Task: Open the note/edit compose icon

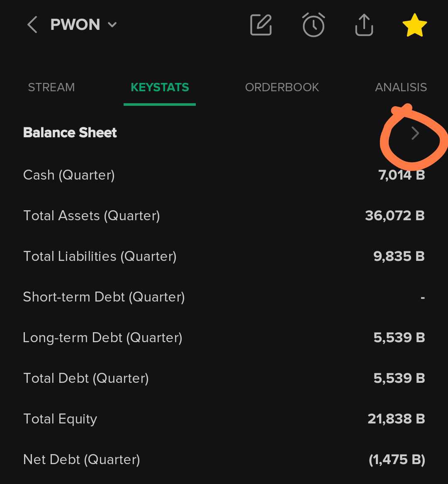Action: point(261,25)
